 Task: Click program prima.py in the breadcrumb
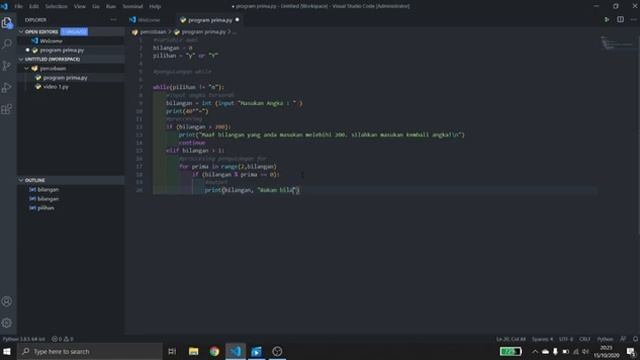(x=203, y=32)
